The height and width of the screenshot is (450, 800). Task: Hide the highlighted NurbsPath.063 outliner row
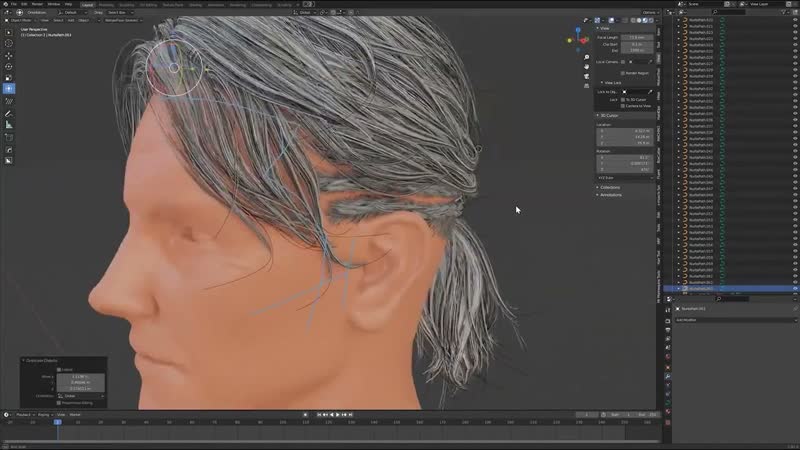[795, 288]
